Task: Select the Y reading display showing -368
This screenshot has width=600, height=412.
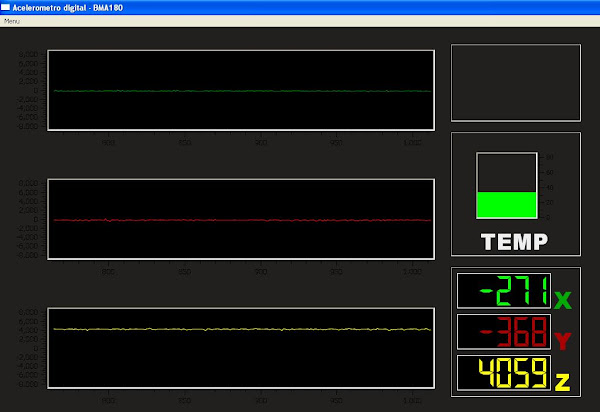Action: (x=504, y=332)
